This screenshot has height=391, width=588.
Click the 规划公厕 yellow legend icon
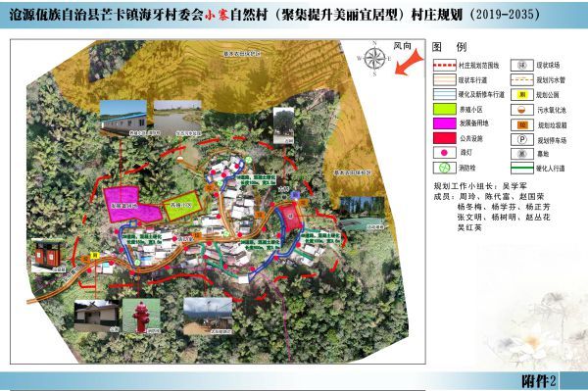coord(522,95)
